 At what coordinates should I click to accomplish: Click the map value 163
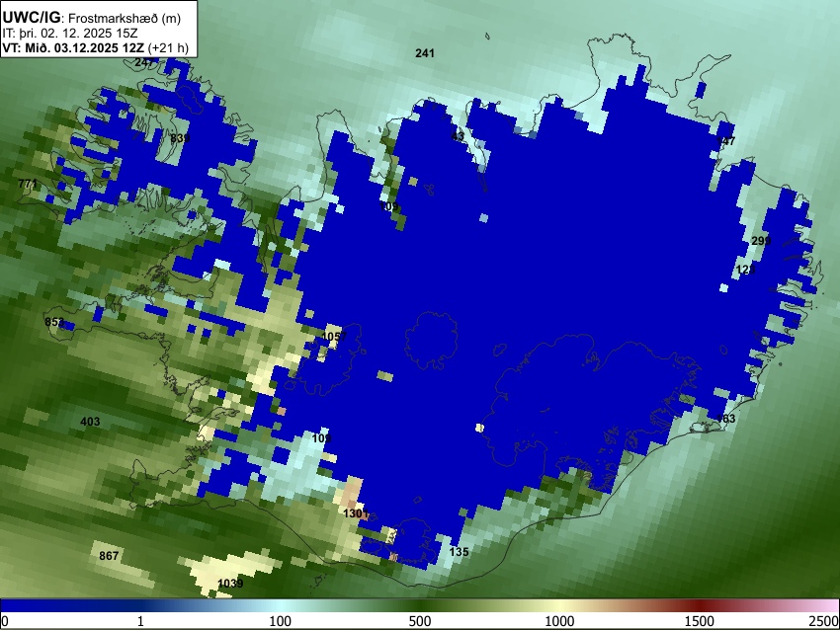(726, 418)
